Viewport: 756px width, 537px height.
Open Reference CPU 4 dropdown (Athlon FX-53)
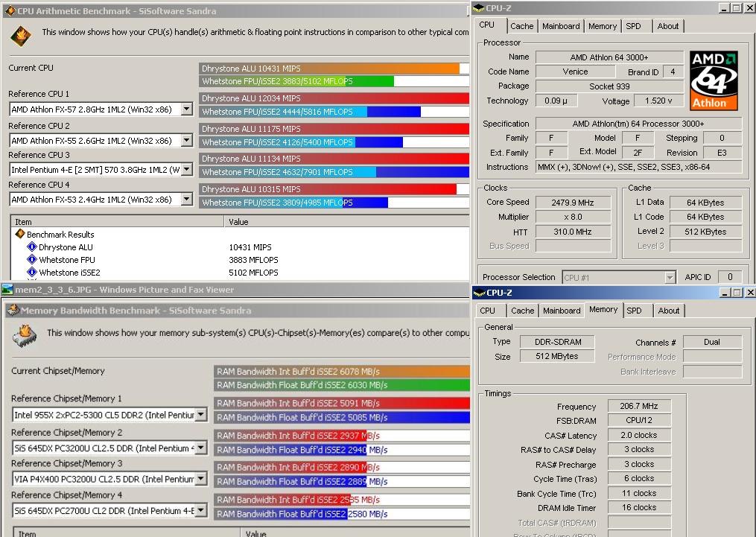187,200
